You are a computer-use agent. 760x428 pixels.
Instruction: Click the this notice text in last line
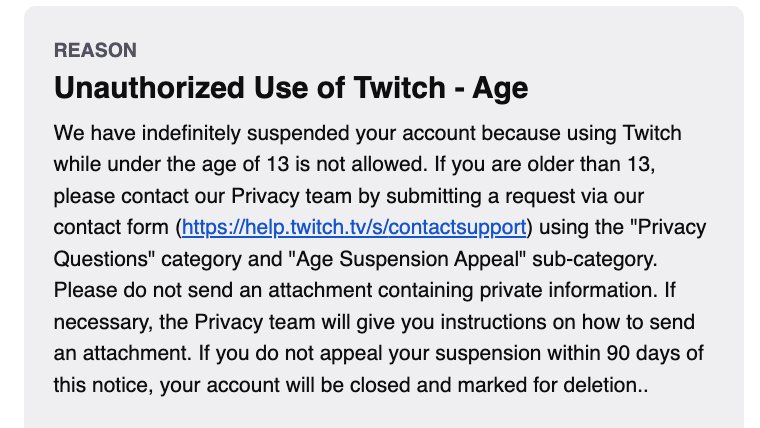(x=101, y=385)
